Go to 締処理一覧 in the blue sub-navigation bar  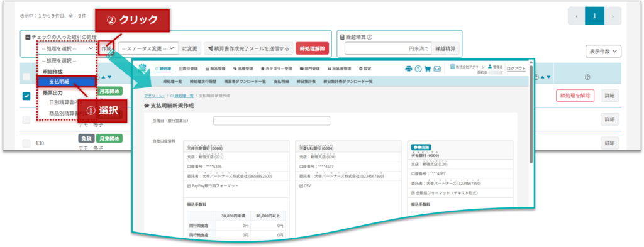point(172,81)
